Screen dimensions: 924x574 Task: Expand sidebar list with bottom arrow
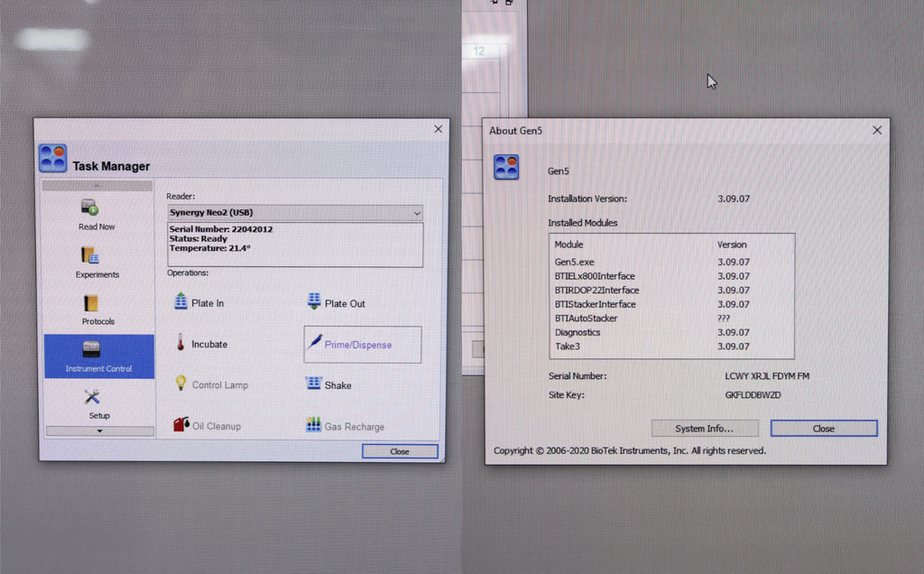point(99,430)
